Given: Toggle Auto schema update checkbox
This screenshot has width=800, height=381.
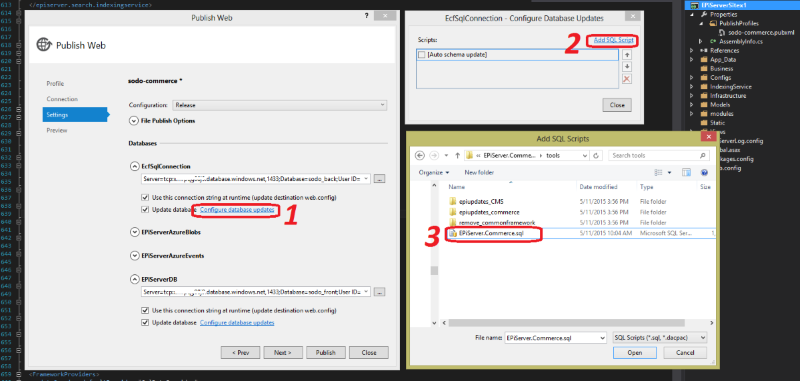Looking at the screenshot, I should [x=421, y=54].
